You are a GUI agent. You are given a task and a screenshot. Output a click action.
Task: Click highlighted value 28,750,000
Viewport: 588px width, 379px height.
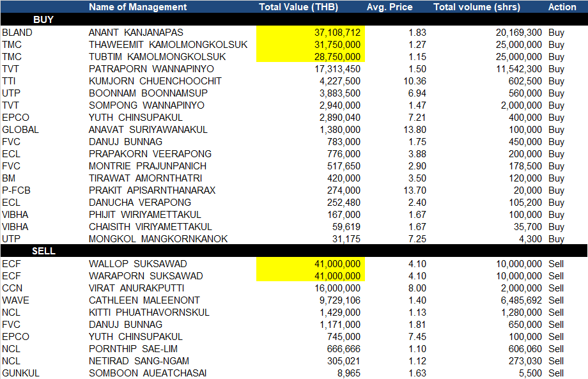click(337, 57)
